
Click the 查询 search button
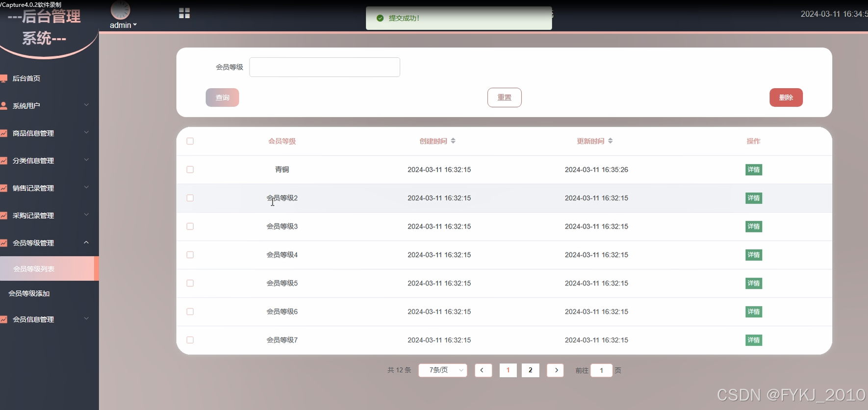click(x=222, y=98)
